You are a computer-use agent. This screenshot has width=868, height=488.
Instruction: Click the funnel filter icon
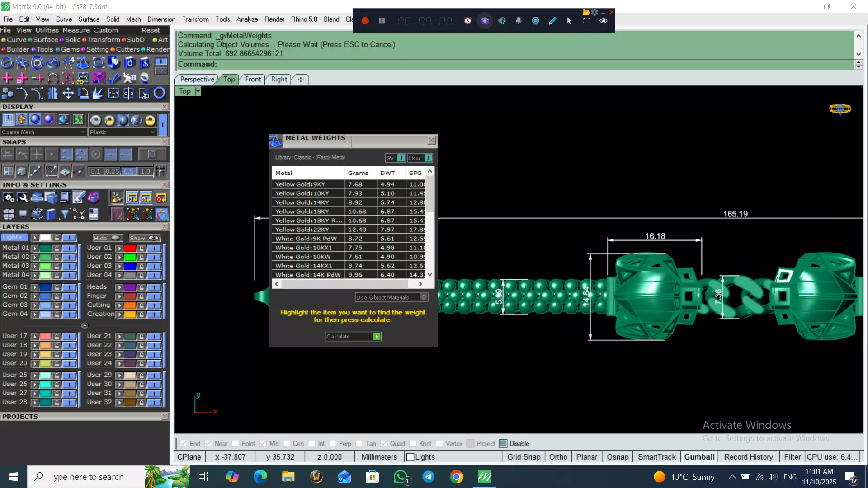[x=65, y=214]
